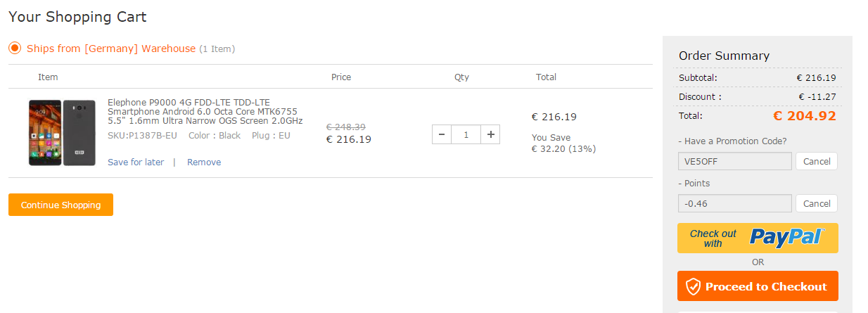Click the You Save discount text

point(563,143)
